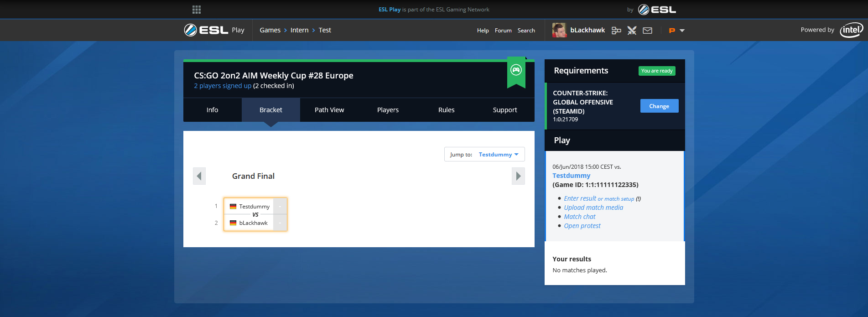Open the Match chat link

click(x=580, y=217)
